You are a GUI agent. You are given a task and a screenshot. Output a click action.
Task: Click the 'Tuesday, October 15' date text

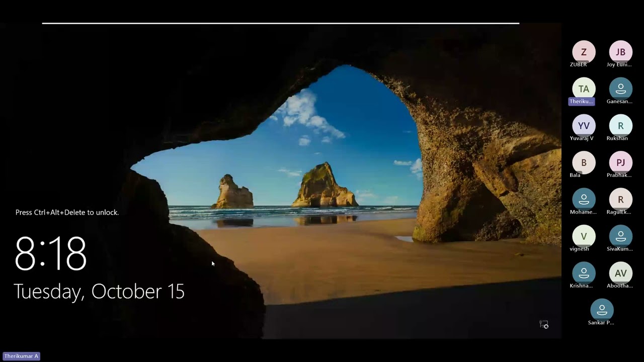click(99, 292)
